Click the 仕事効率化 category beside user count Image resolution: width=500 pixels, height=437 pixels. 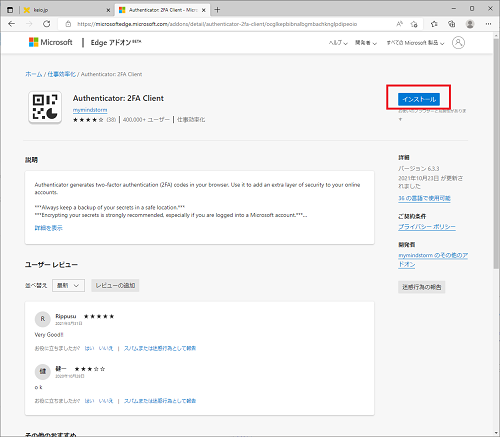pos(191,120)
